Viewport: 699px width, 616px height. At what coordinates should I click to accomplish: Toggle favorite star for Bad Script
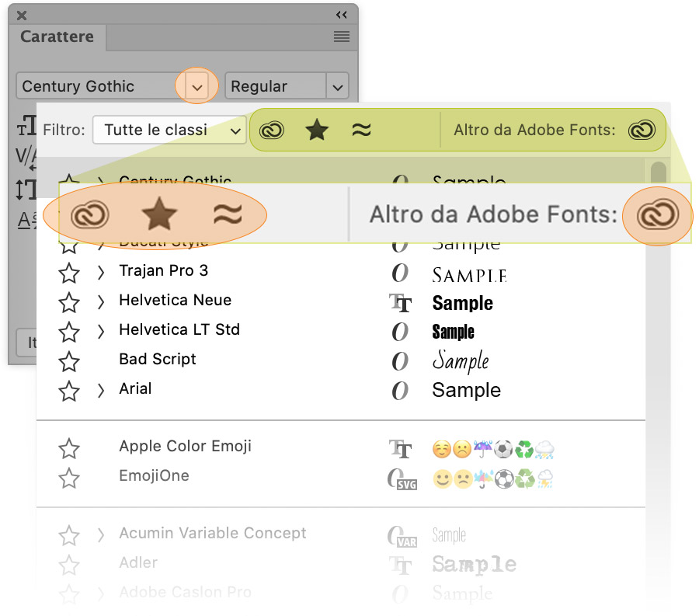[x=69, y=361]
